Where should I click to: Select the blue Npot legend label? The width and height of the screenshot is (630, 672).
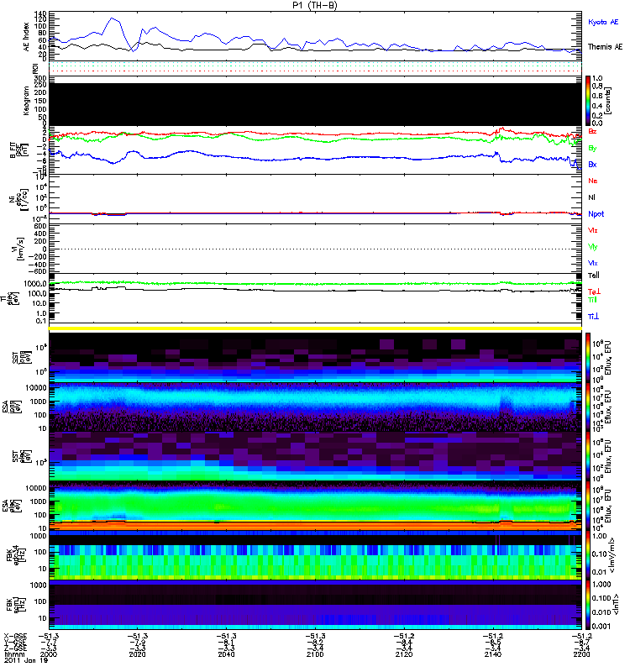596,214
